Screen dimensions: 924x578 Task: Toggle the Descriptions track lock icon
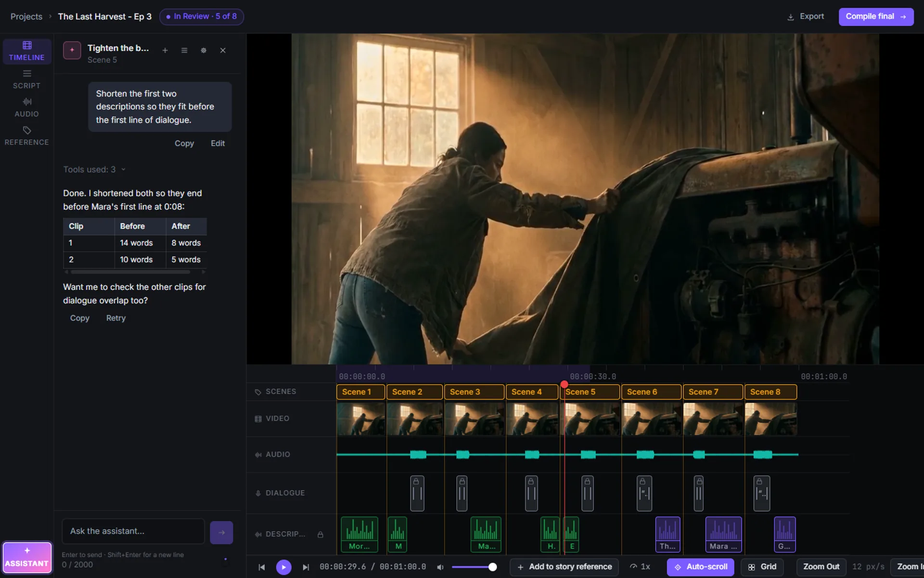(320, 534)
